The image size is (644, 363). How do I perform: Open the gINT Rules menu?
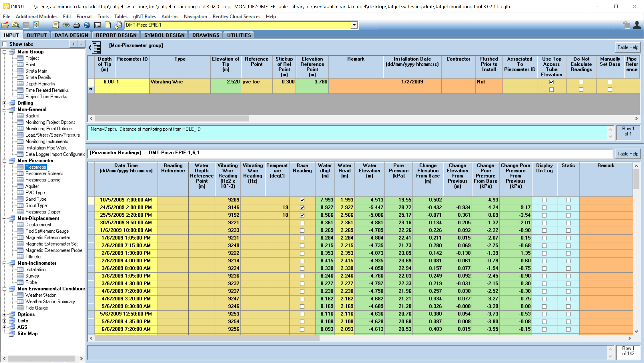[144, 16]
